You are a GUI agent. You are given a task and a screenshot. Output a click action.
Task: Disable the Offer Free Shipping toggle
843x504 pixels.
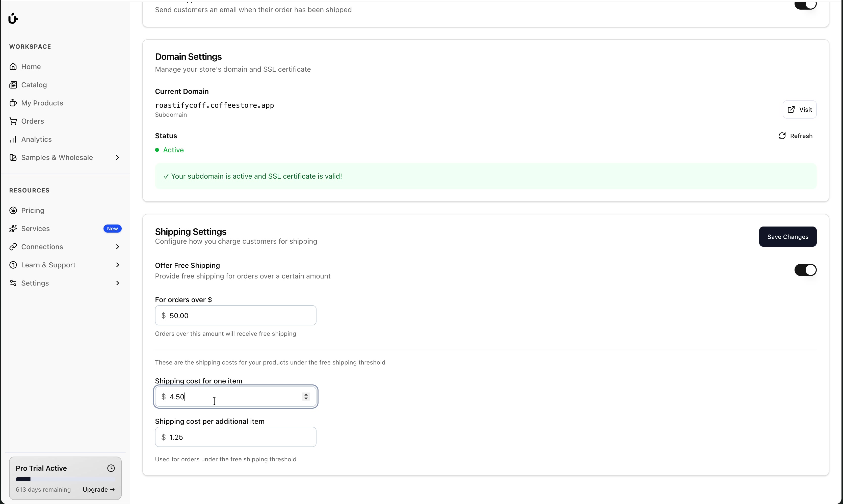(x=805, y=270)
